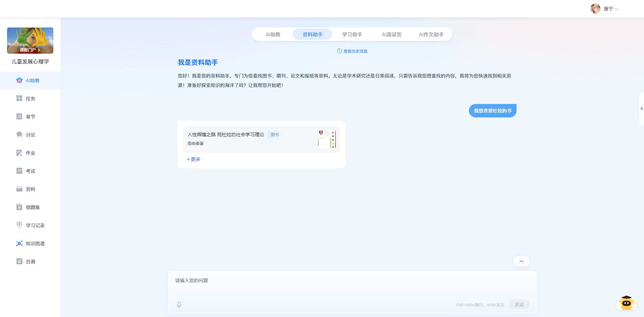
Task: Open 讨论 discussion bubble icon
Action: (x=19, y=135)
